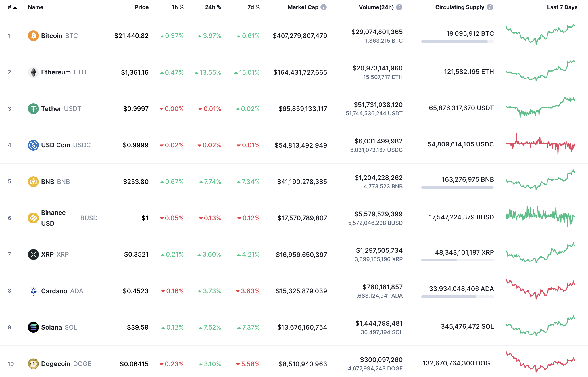Click Bitcoin's circulating supply progress bar
Viewport: 588px width, 377px height.
[457, 41]
